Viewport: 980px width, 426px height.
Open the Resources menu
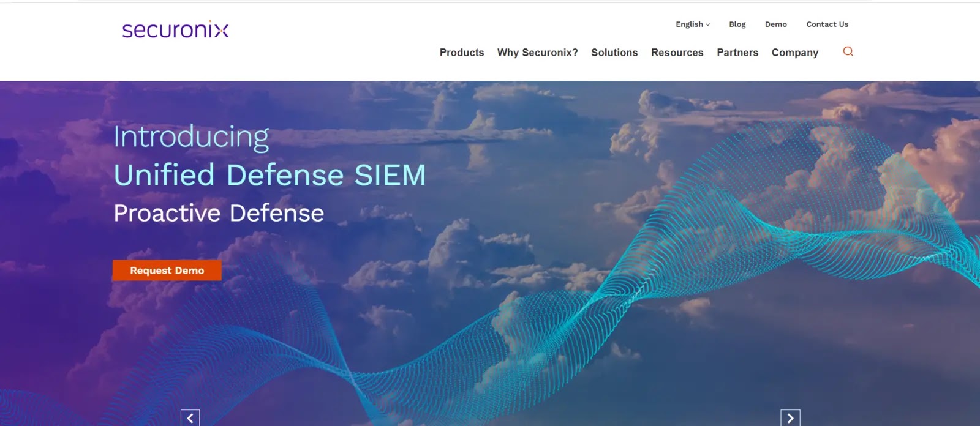(x=677, y=53)
